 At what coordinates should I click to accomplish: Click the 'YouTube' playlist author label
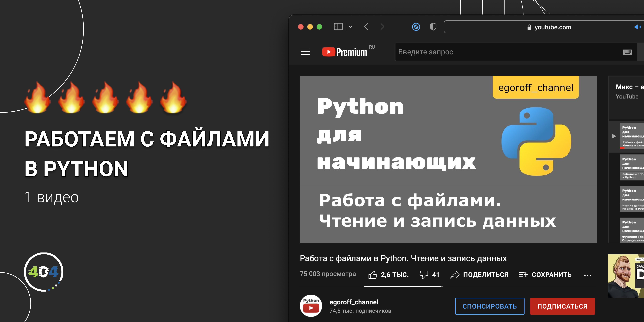[x=627, y=96]
